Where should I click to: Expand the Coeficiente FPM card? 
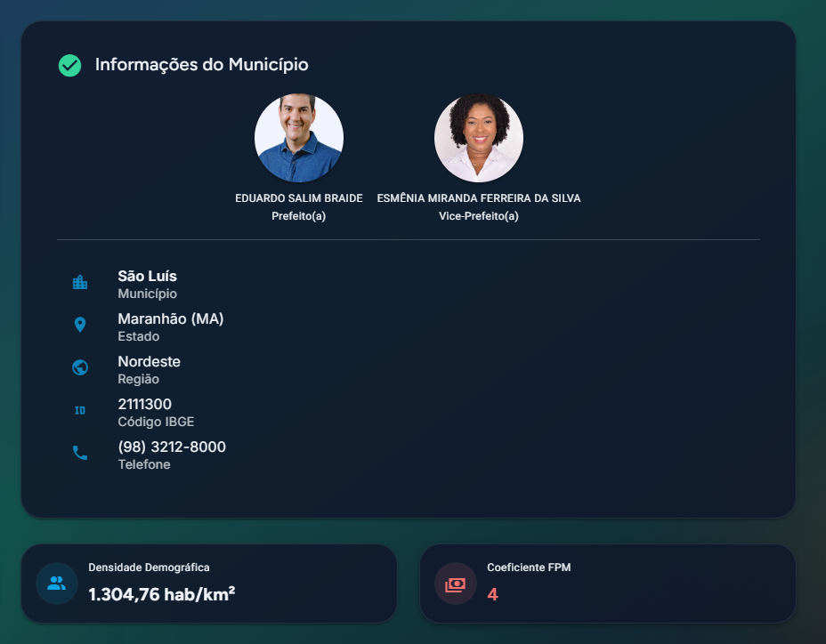click(x=608, y=584)
